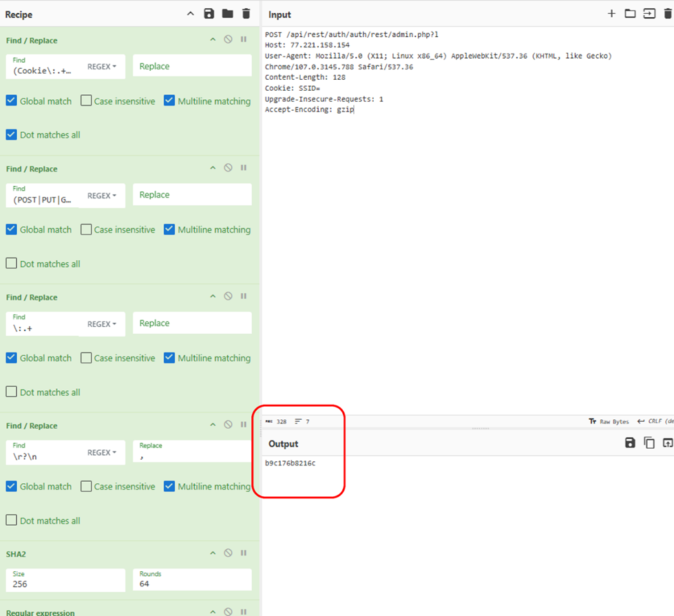Set breakpoint on the (POST|PUT) Find / Replace
Screen dimensions: 674x616
click(x=244, y=168)
